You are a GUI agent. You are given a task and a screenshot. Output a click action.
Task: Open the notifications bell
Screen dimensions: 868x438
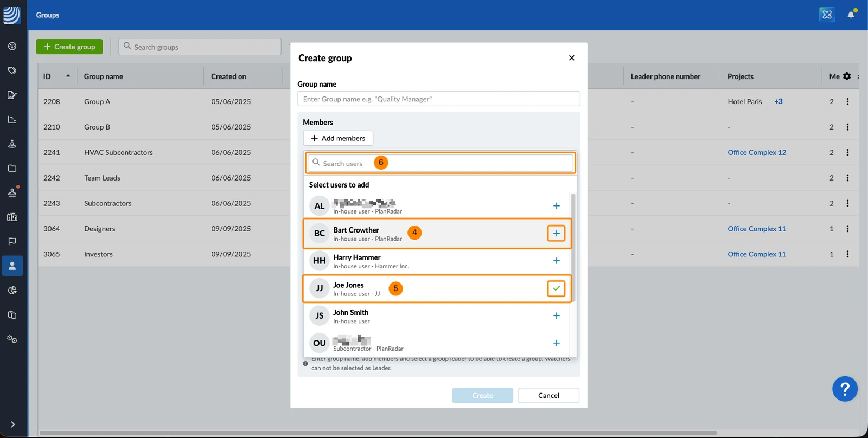tap(851, 15)
